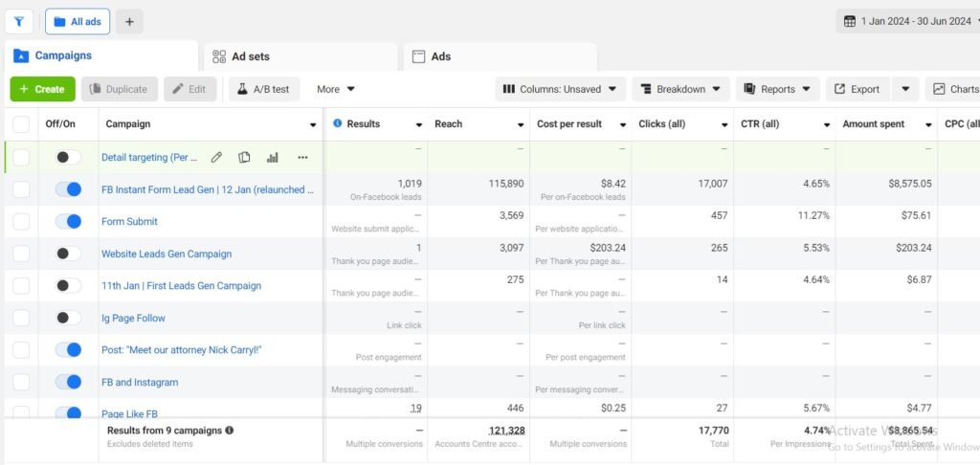
Task: Switch to the Campaigns tab
Action: pyautogui.click(x=101, y=55)
